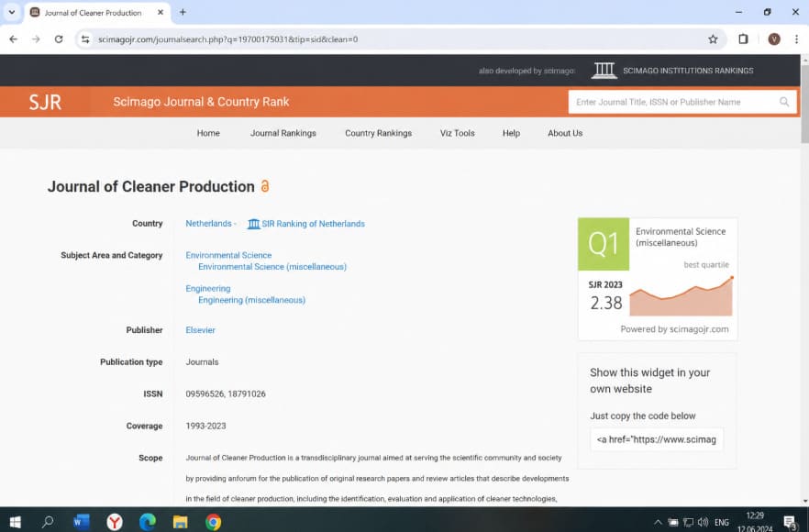Close the Journal of Cleaner Production tab
Image resolution: width=809 pixels, height=532 pixels.
tap(161, 13)
